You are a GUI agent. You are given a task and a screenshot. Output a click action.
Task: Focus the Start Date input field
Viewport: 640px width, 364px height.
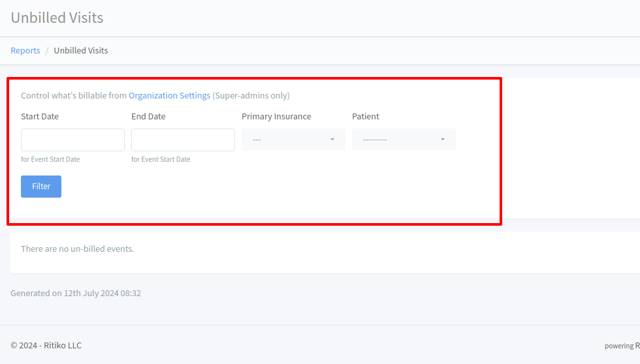click(x=72, y=140)
